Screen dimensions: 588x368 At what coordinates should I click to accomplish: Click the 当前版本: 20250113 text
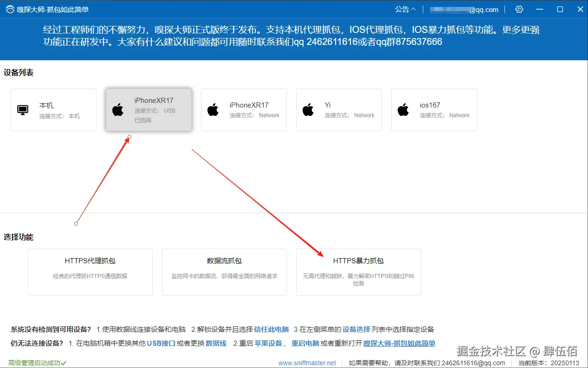pos(549,363)
